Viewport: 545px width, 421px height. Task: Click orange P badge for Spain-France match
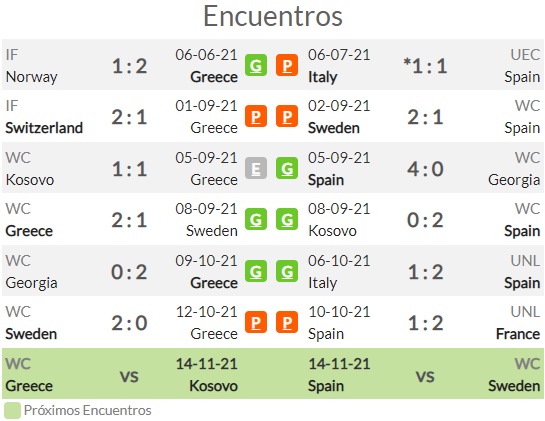tap(287, 322)
